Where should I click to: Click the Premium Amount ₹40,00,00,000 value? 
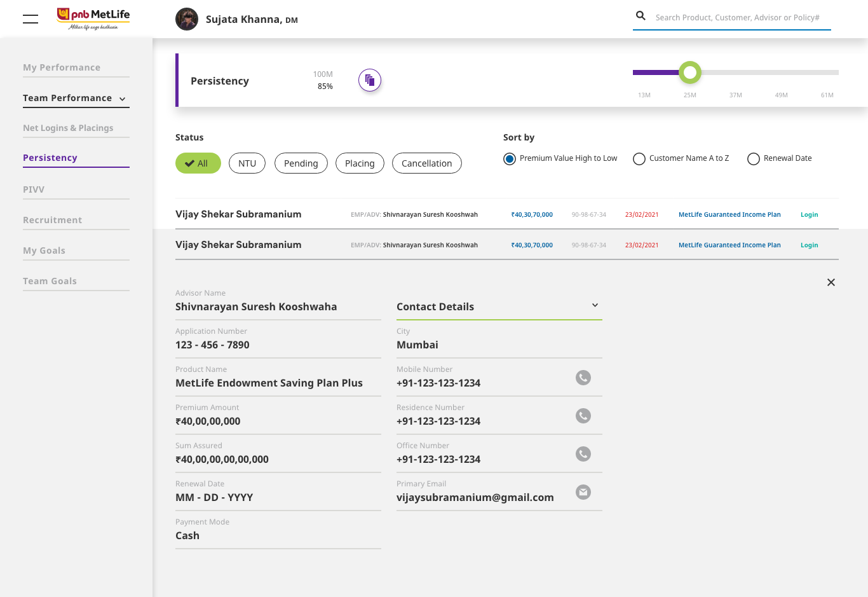[208, 421]
